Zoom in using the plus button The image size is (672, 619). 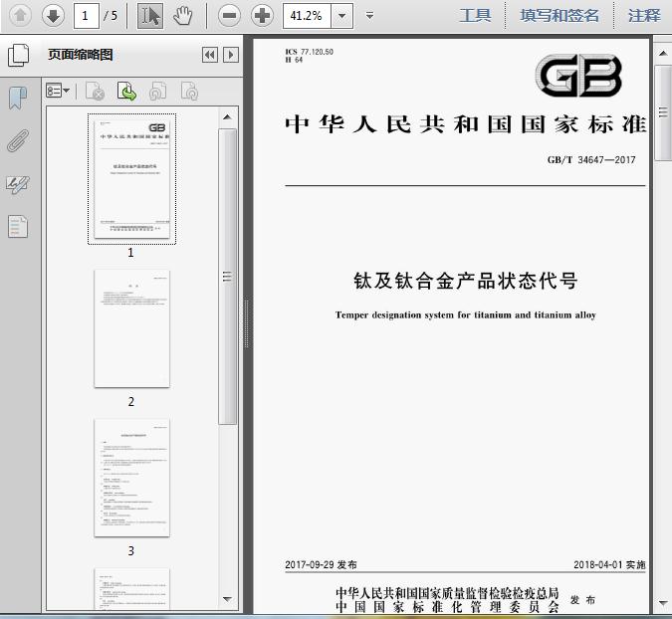click(262, 15)
